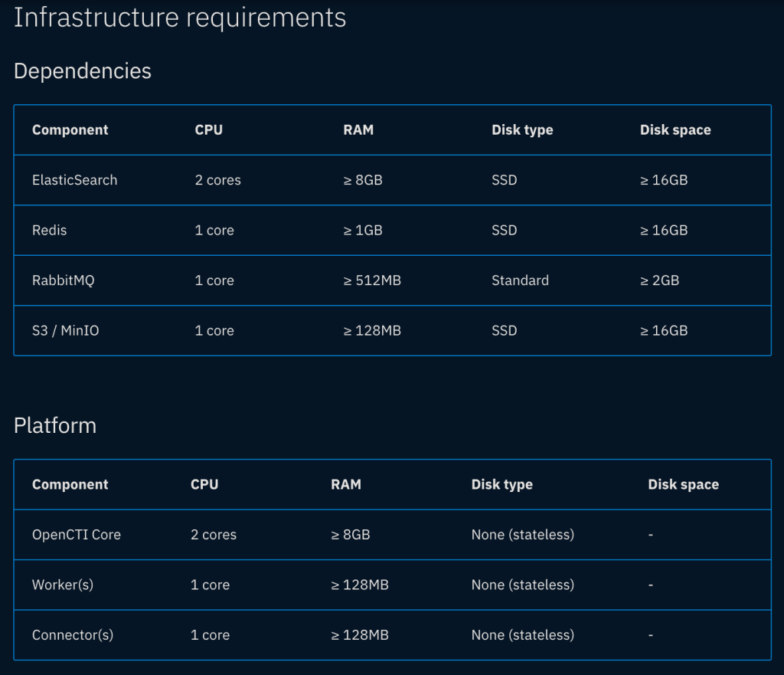The height and width of the screenshot is (675, 784).
Task: Select the "Dependencies" section heading
Action: (x=83, y=71)
